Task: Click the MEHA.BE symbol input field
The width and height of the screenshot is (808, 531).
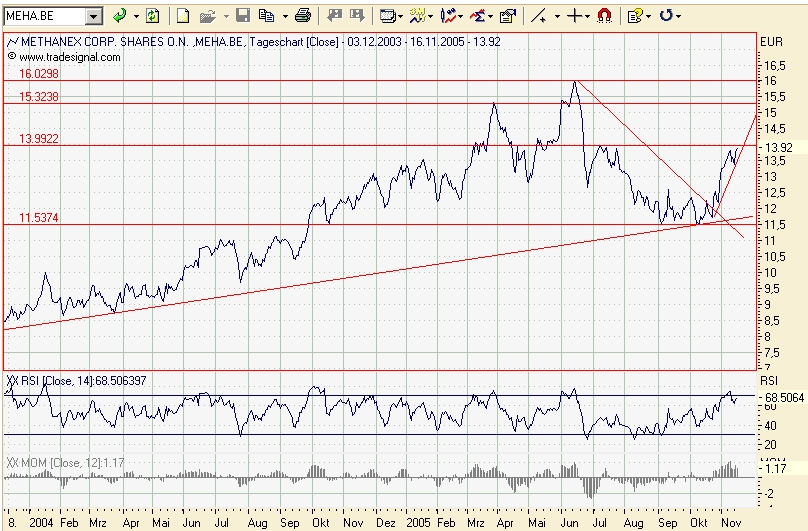Action: pos(44,16)
